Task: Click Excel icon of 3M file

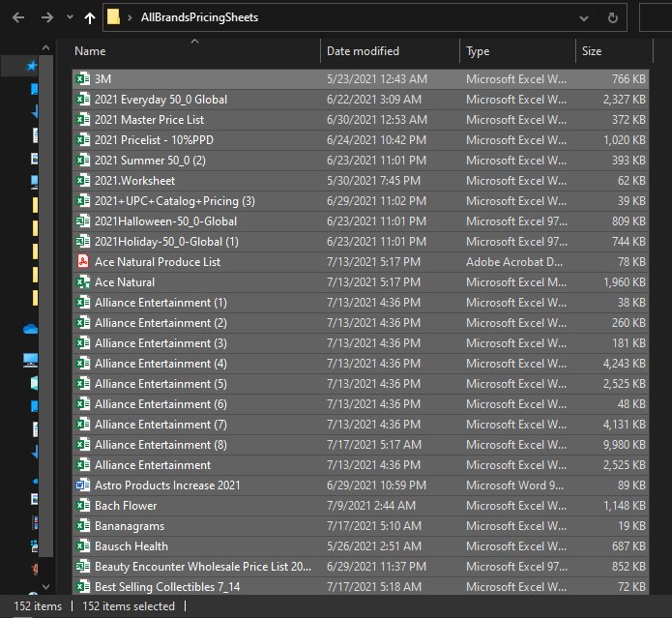Action: click(83, 79)
